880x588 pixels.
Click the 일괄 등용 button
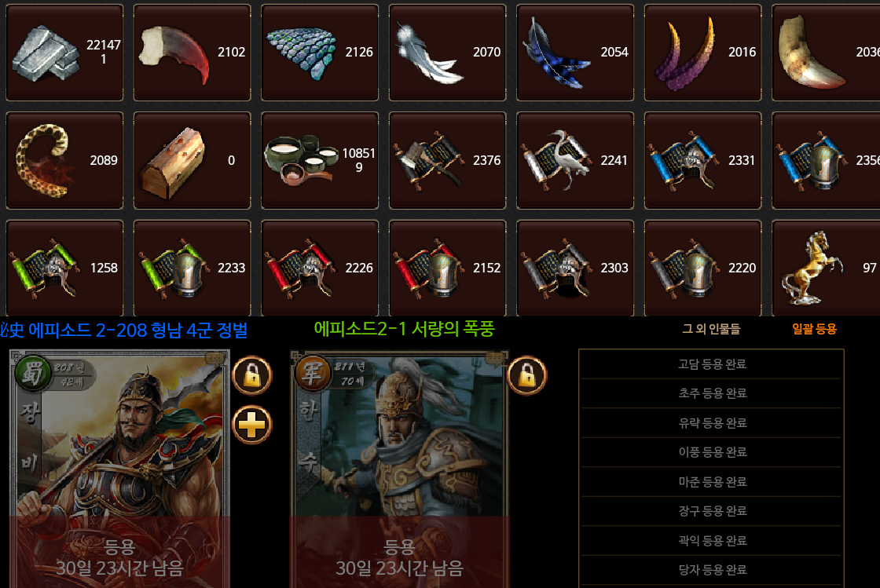click(814, 329)
